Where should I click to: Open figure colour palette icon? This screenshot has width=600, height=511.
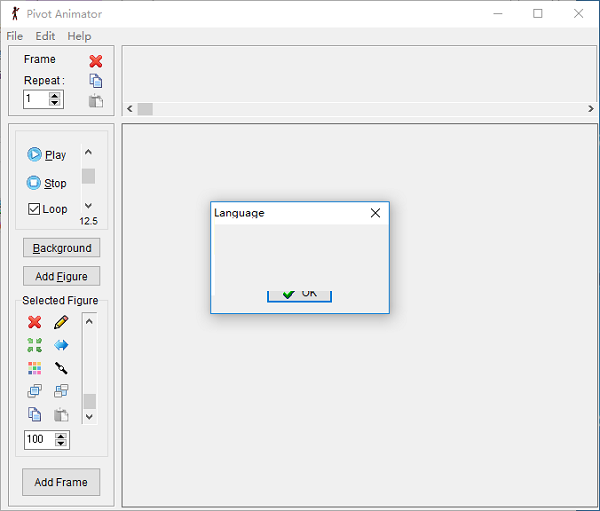(34, 368)
